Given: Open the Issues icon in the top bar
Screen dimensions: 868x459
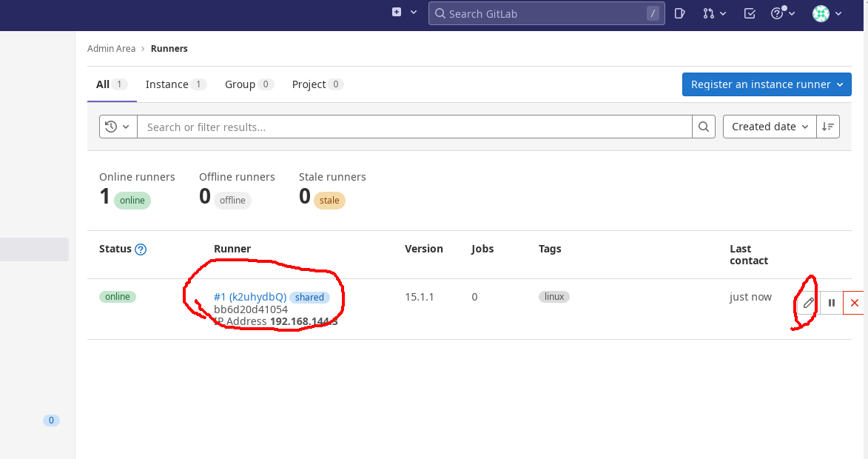Looking at the screenshot, I should coord(680,13).
